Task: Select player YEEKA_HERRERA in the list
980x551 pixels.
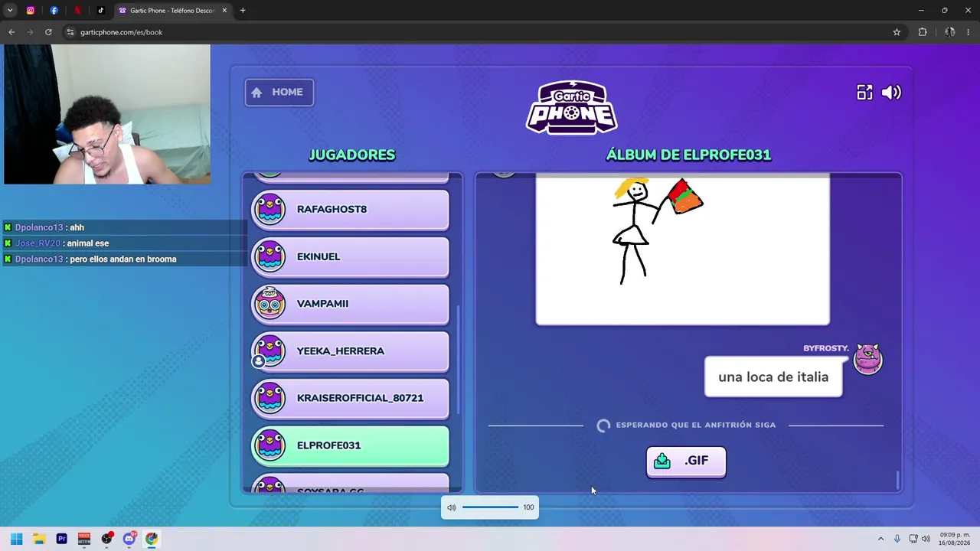Action: point(350,351)
